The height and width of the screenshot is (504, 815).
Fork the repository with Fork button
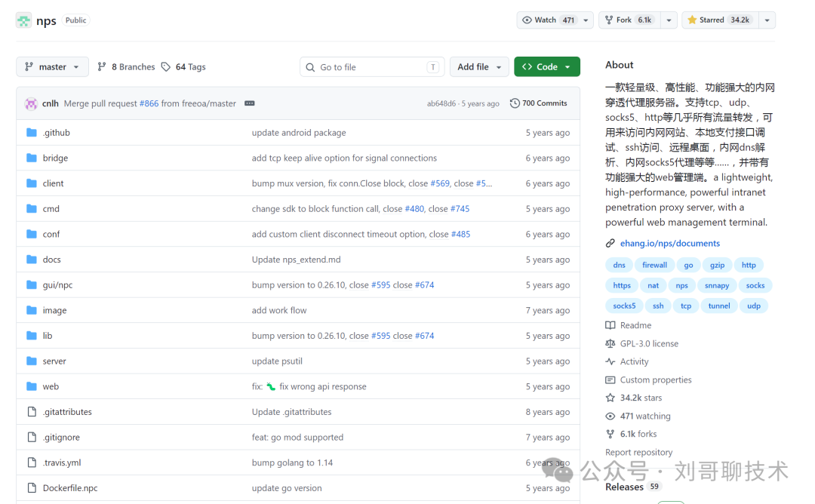(x=629, y=20)
